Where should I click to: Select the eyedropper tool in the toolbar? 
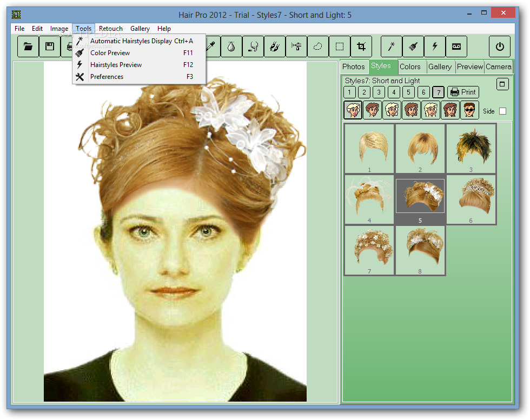[210, 46]
